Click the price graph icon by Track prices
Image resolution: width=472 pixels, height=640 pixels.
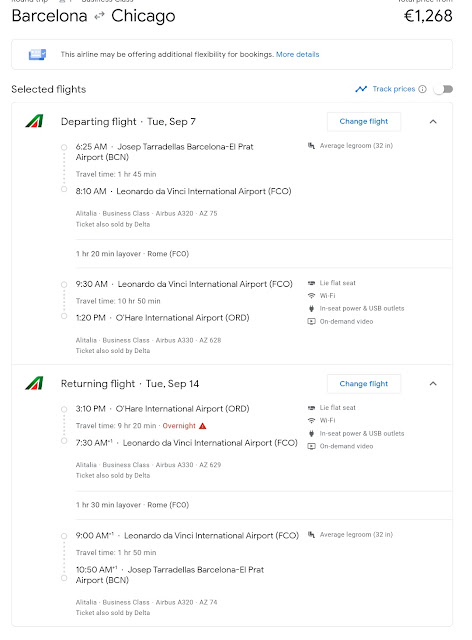tap(361, 89)
